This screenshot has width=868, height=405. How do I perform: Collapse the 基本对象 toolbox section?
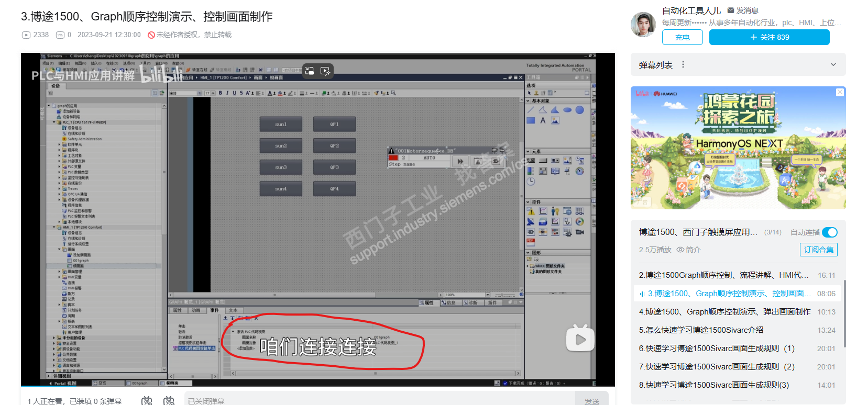click(x=528, y=101)
